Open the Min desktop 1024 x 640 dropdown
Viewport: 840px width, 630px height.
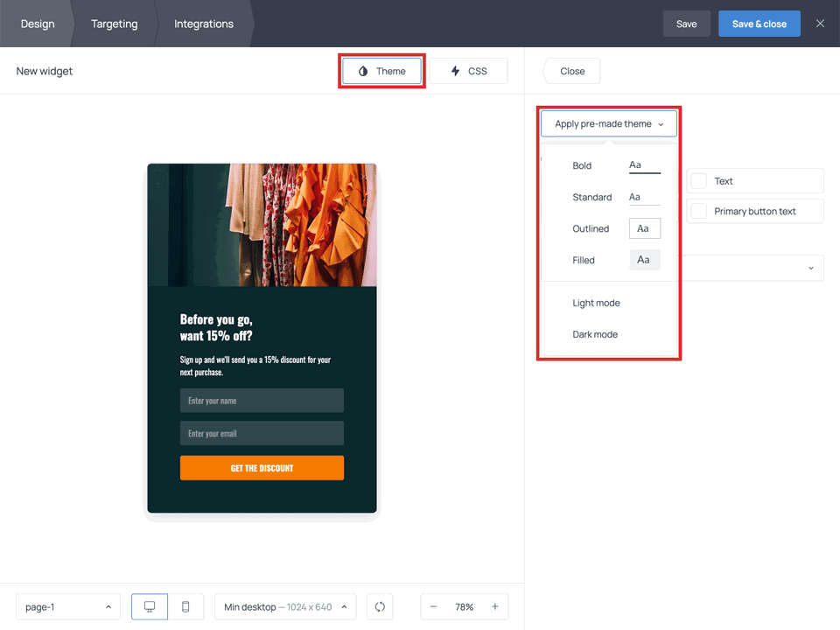coord(284,606)
